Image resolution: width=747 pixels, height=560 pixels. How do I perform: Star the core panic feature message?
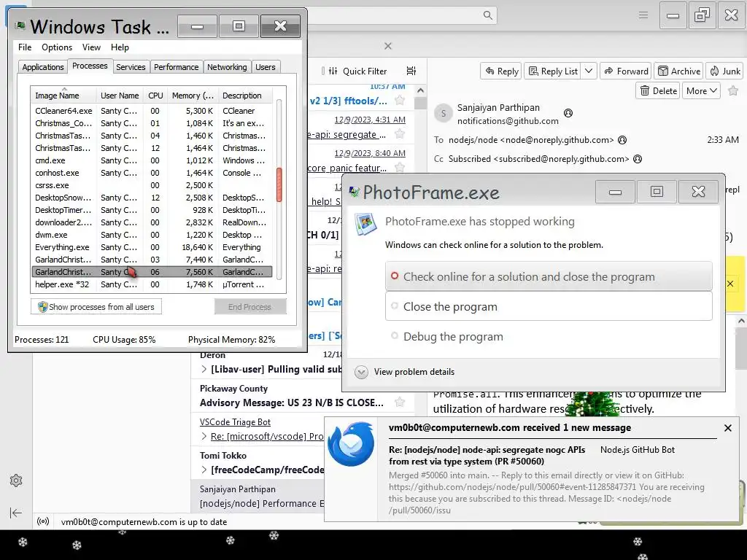click(400, 167)
